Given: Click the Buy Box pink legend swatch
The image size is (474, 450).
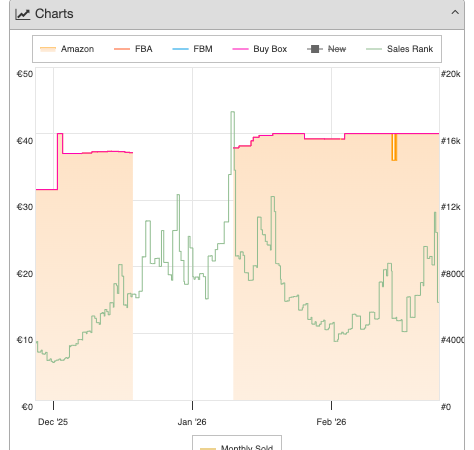Looking at the screenshot, I should point(240,49).
